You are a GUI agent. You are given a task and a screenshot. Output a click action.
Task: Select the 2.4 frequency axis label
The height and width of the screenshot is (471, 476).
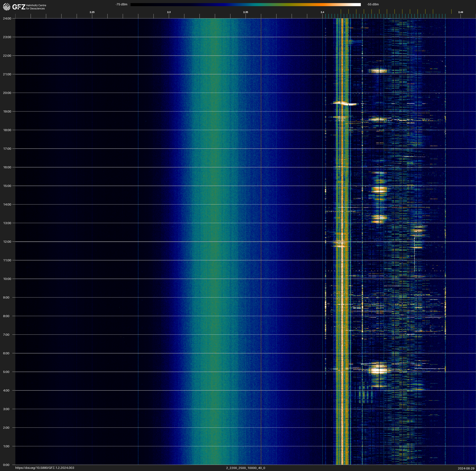pyautogui.click(x=322, y=12)
